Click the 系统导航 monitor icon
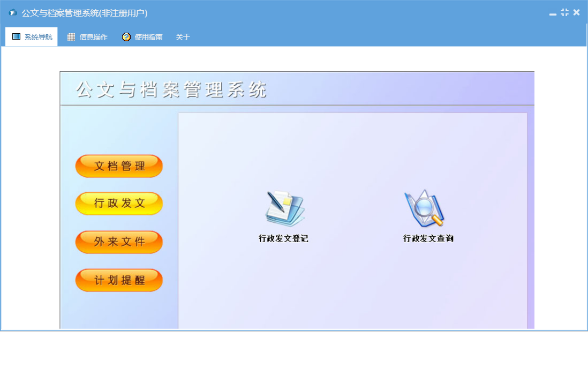This screenshot has height=390, width=588. (x=16, y=36)
